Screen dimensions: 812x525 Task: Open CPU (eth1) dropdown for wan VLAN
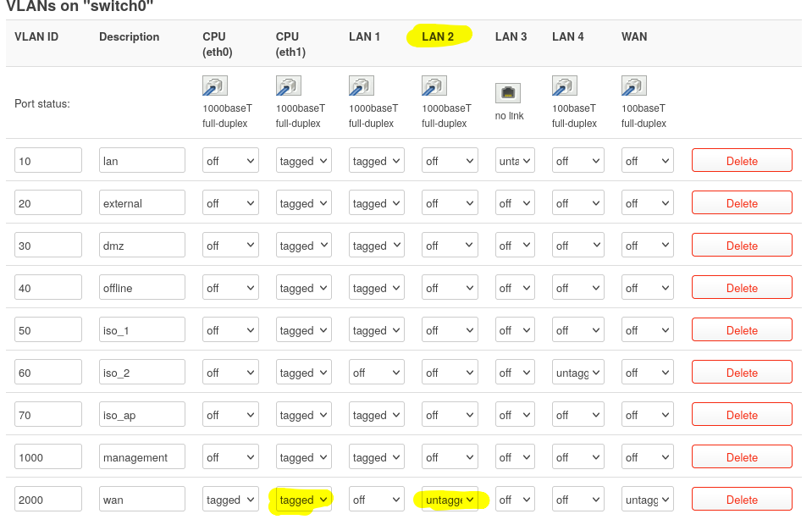[303, 500]
